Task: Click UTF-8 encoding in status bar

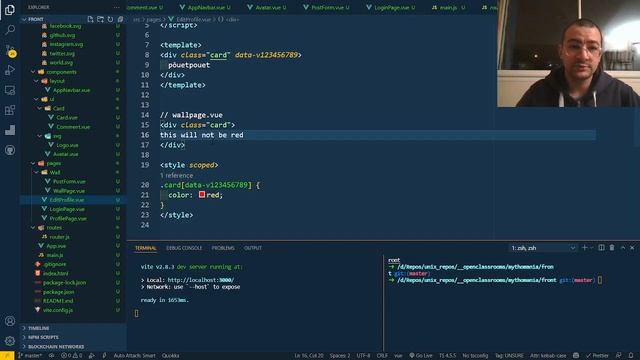Action: (x=363, y=356)
